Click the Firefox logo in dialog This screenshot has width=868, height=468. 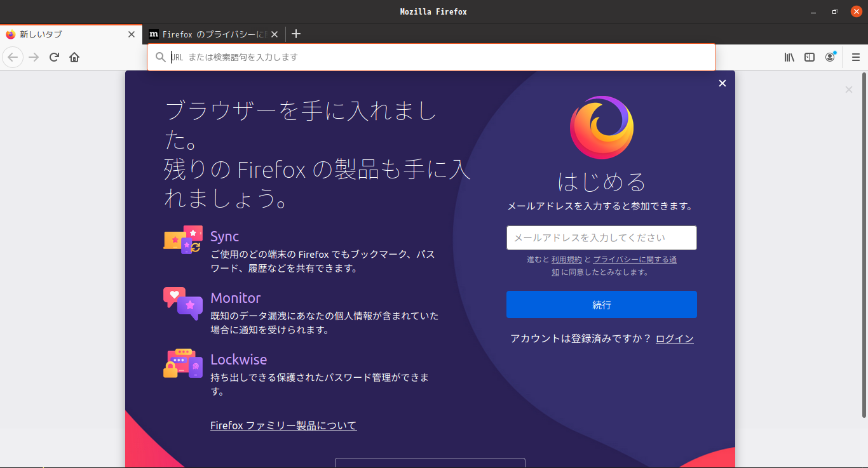(x=601, y=128)
